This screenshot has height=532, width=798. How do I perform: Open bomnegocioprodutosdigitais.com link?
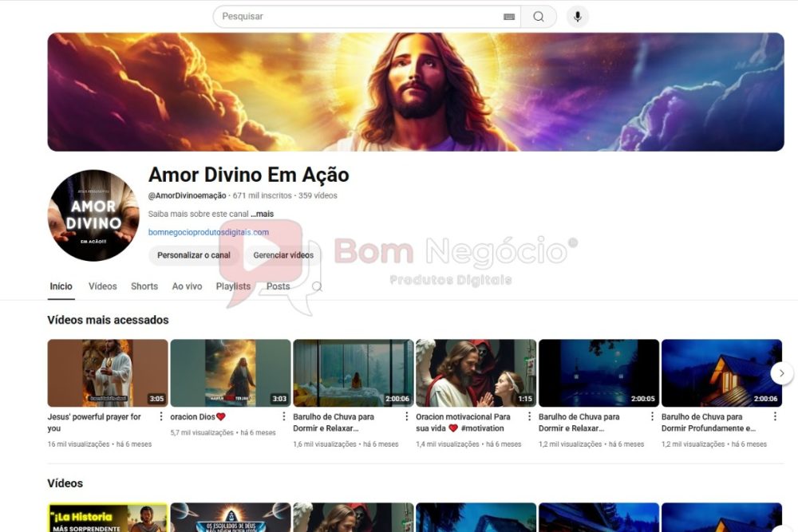(208, 232)
